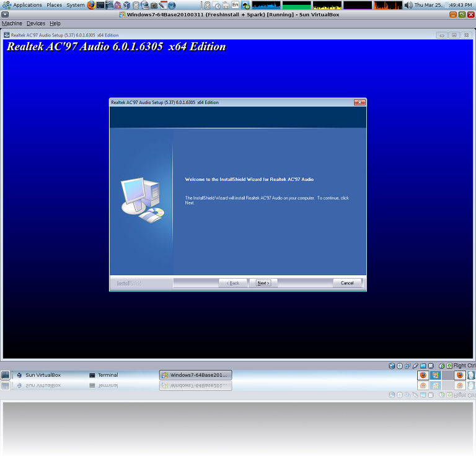Open the Applications menu
The image size is (476, 456).
(22, 5)
